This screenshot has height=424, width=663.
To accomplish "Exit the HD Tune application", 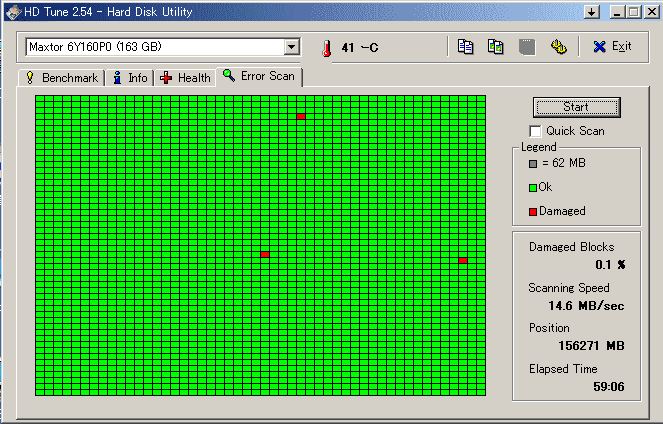I will [613, 47].
